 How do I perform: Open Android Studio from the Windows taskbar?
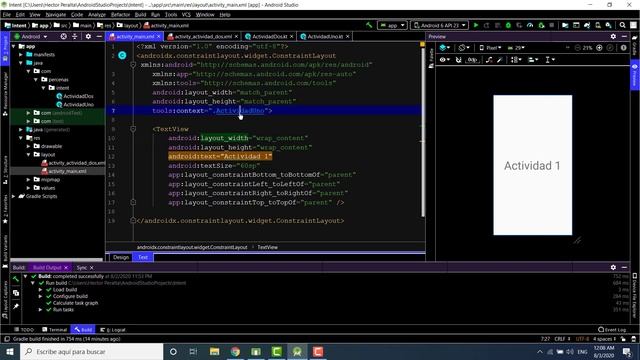[x=297, y=351]
